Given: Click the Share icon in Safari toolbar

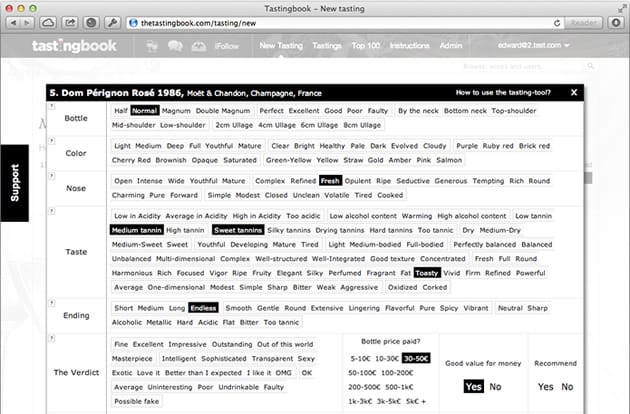Looking at the screenshot, I should tap(70, 23).
